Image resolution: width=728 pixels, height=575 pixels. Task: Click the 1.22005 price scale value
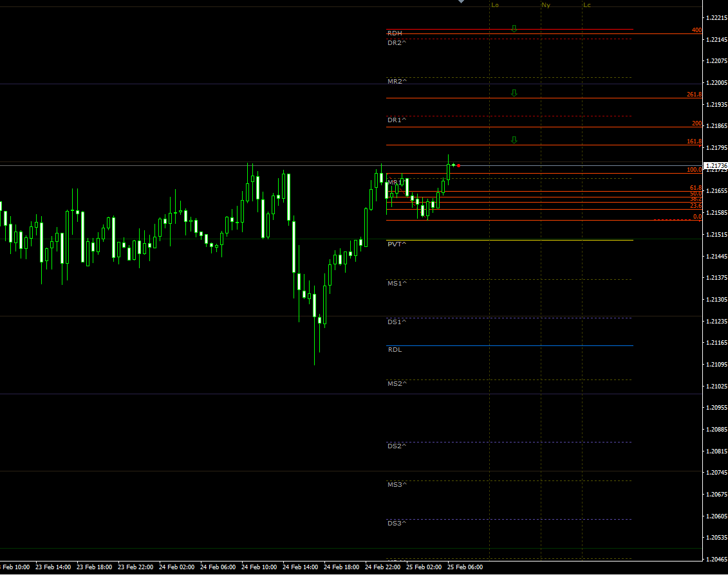[716, 82]
